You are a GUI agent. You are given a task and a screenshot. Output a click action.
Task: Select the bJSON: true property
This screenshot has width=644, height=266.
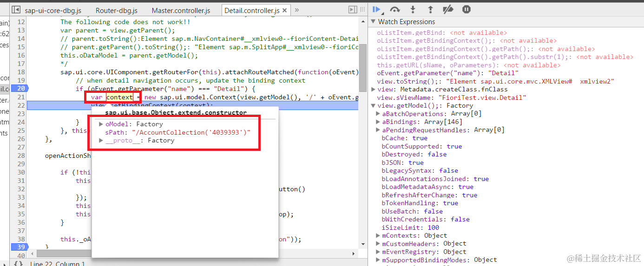click(x=402, y=162)
